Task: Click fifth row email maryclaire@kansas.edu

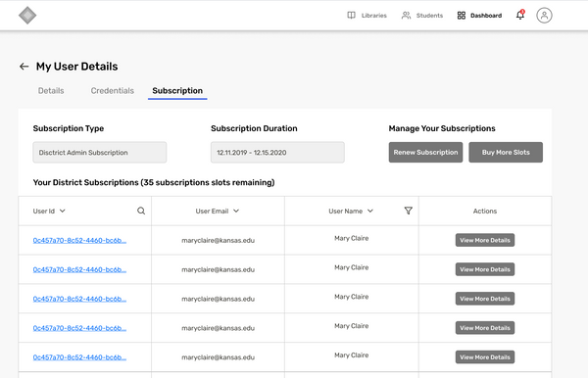Action: tap(219, 357)
